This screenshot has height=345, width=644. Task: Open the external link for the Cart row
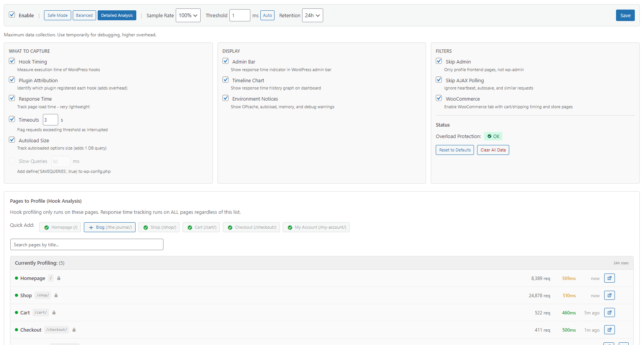(609, 312)
